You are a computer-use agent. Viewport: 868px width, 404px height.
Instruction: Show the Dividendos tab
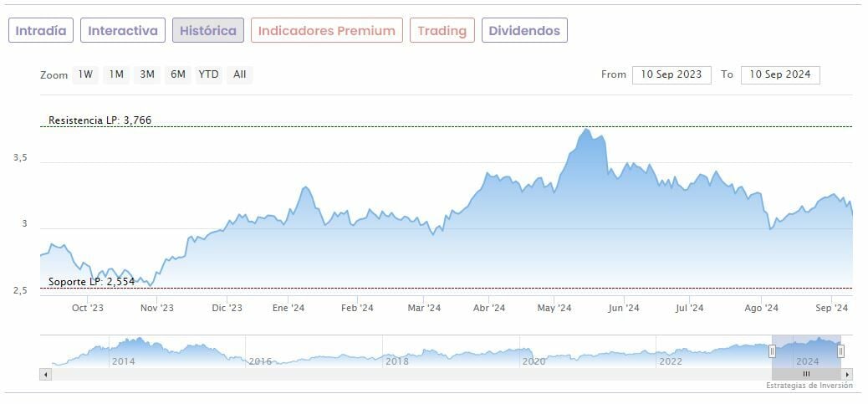click(524, 31)
